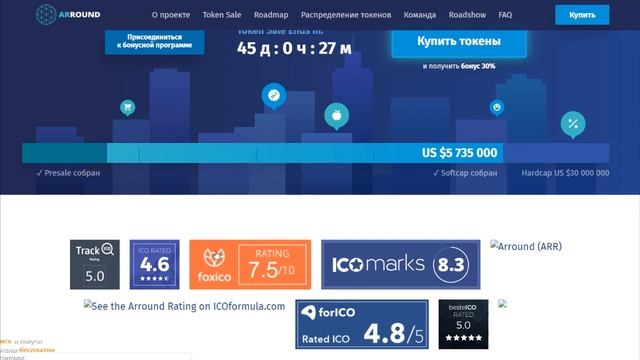The height and width of the screenshot is (360, 640).
Task: Open the ICOmarks 8.3 rating badge
Action: (400, 264)
